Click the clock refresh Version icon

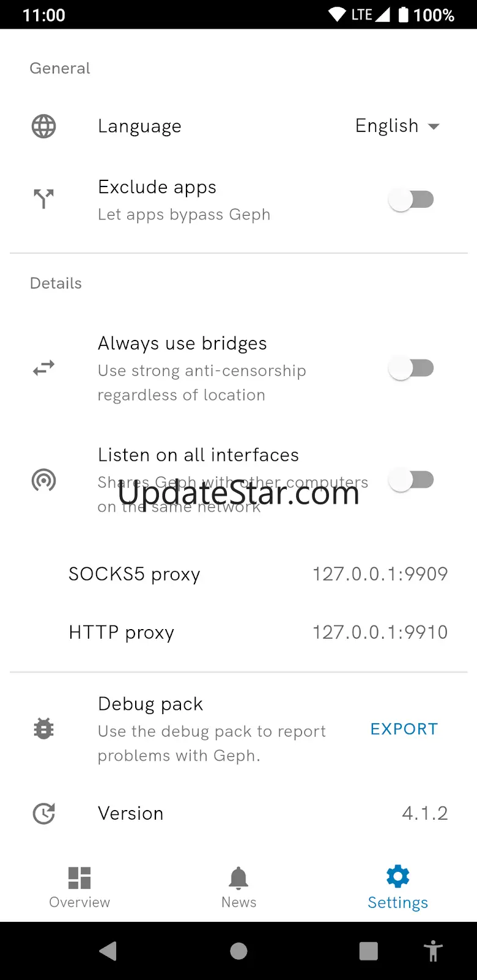43,813
